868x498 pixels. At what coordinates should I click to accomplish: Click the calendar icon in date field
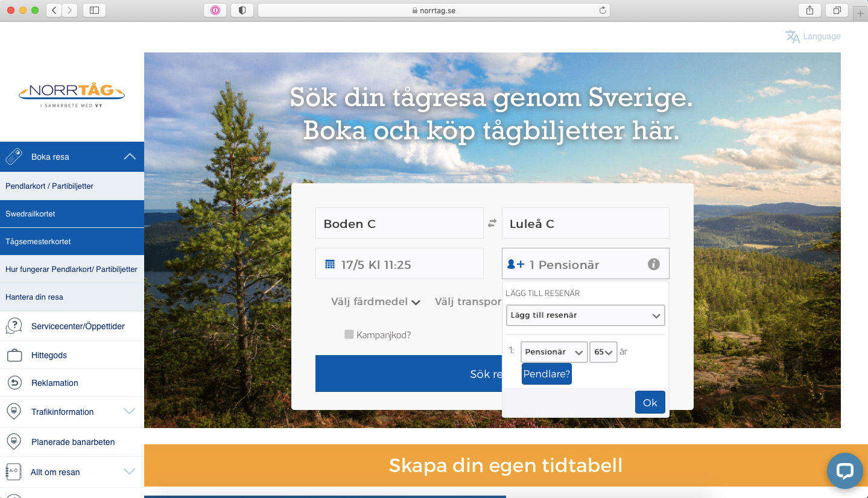coord(330,264)
